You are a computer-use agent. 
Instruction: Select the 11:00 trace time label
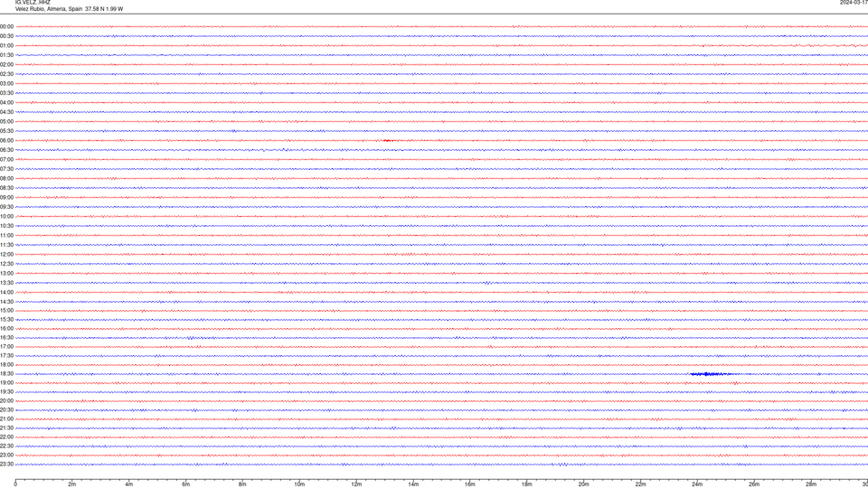pos(6,236)
